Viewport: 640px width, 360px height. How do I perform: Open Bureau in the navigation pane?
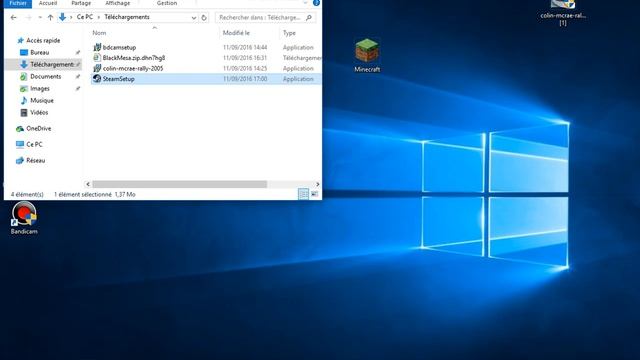pyautogui.click(x=40, y=52)
